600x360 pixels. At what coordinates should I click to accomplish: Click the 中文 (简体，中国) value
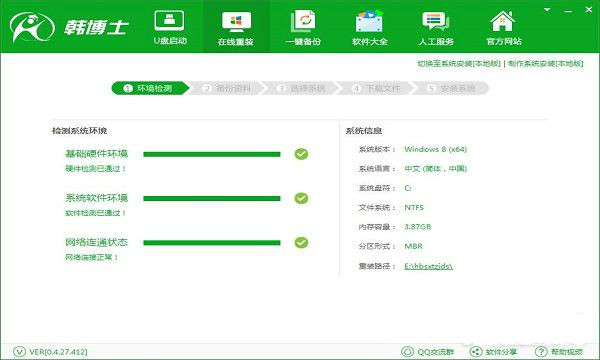coord(435,168)
